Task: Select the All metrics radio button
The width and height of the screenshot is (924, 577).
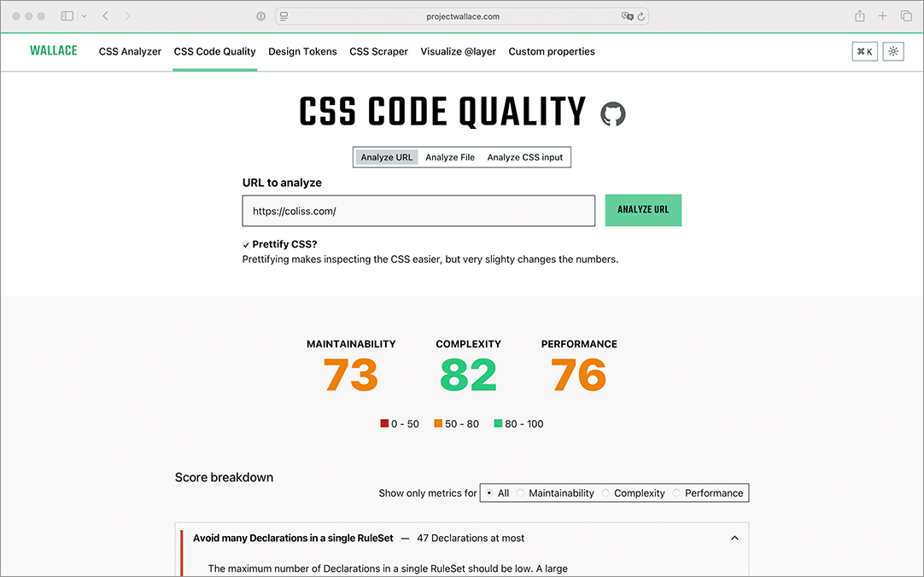Action: tap(489, 493)
